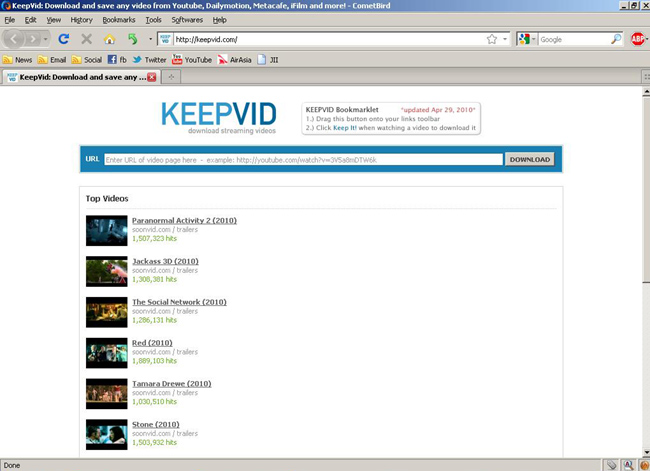Open Paranormal Activity 2 (2010) link
The width and height of the screenshot is (650, 471).
point(184,221)
